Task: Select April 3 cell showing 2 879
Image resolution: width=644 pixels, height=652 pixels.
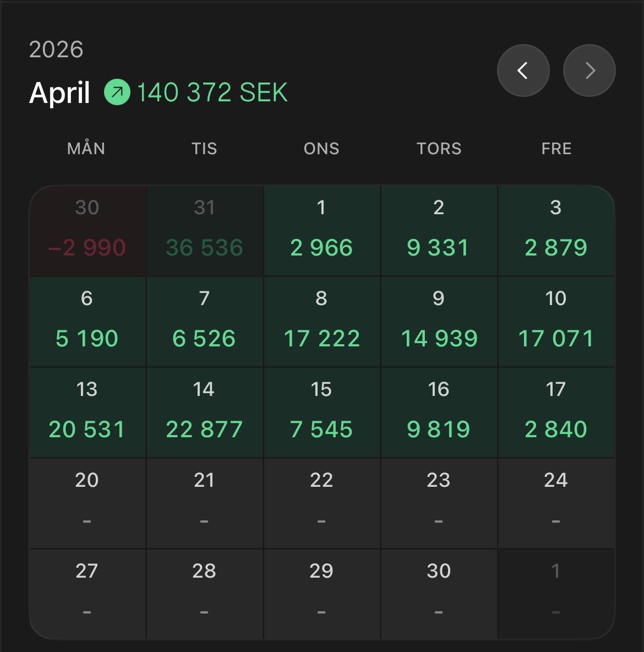Action: point(556,230)
